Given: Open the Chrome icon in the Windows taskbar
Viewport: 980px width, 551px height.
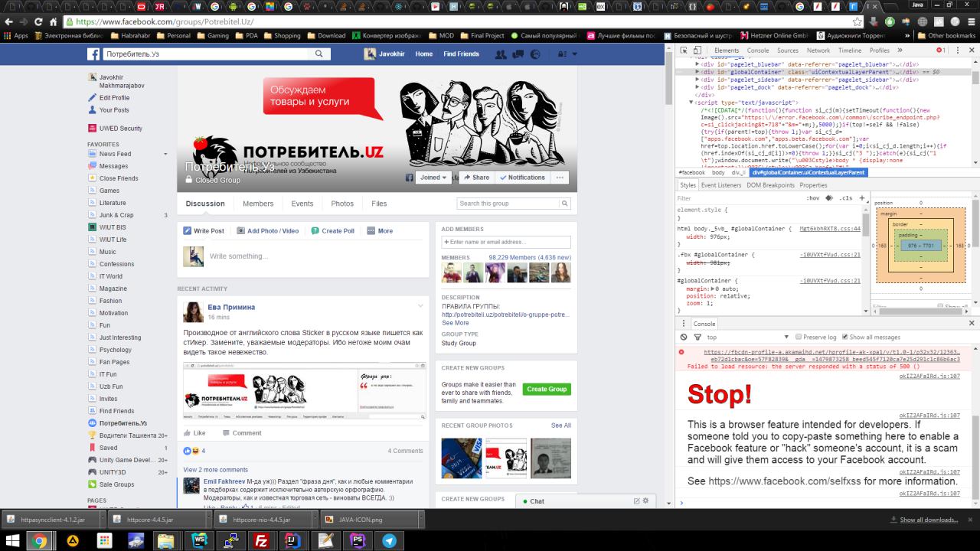Looking at the screenshot, I should [39, 540].
